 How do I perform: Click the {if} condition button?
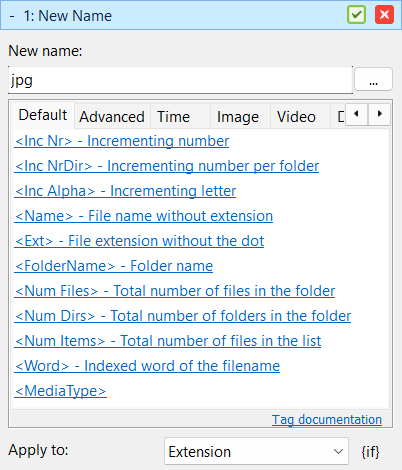(x=370, y=452)
